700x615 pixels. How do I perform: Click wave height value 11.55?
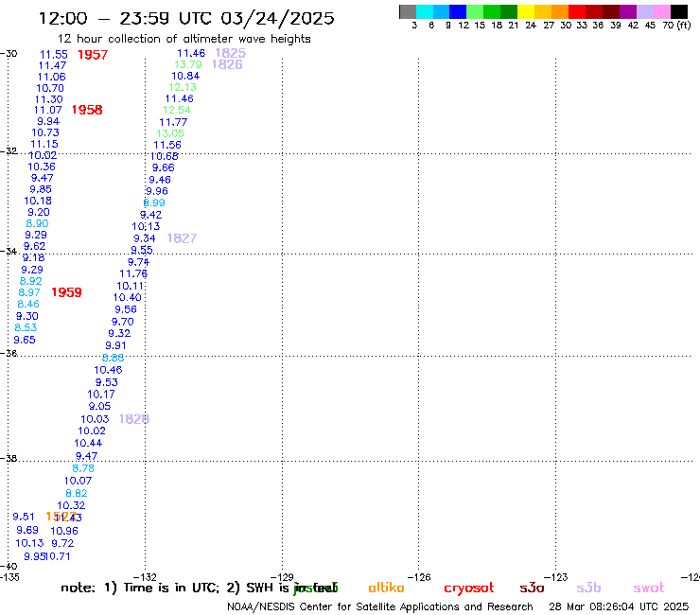[54, 55]
